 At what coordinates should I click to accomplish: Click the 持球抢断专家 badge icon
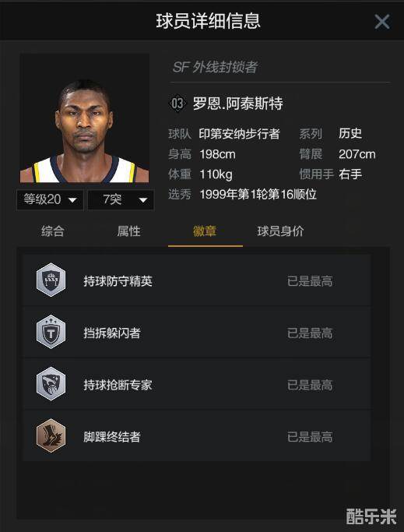51,384
